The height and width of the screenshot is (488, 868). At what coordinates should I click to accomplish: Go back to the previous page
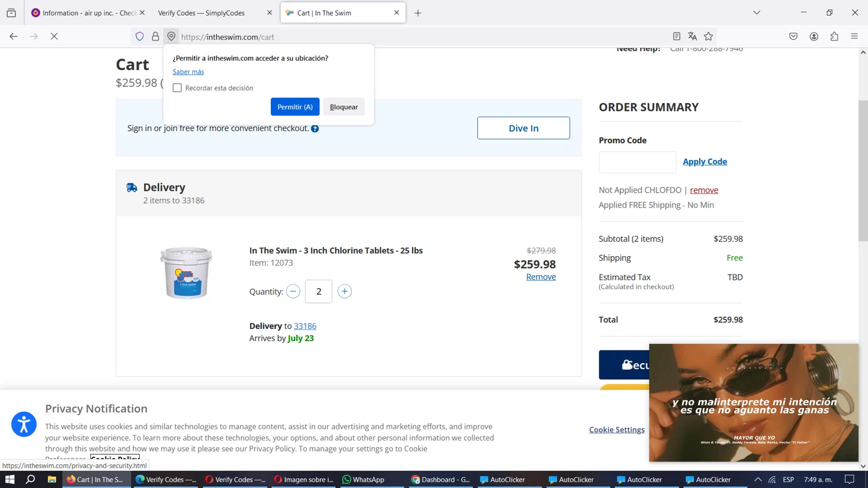[13, 36]
